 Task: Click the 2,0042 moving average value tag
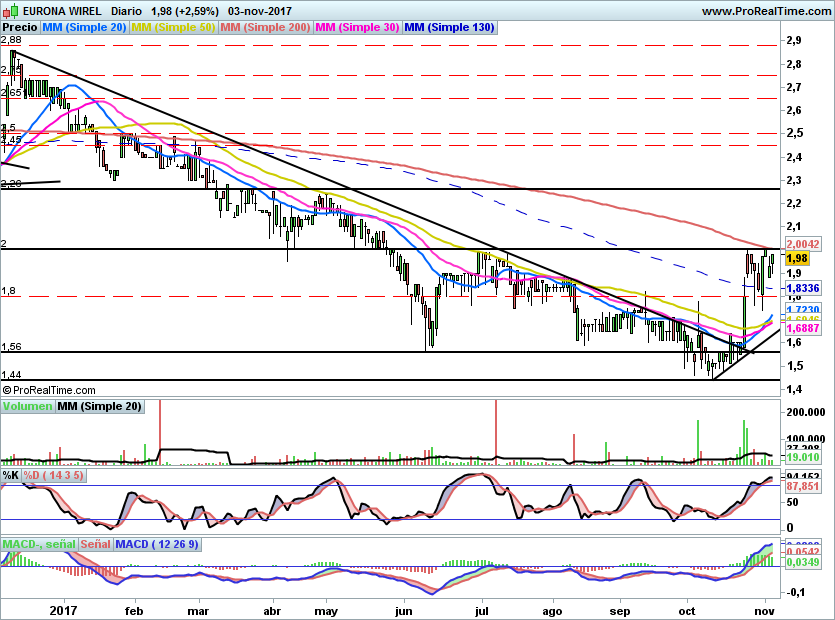coord(803,243)
